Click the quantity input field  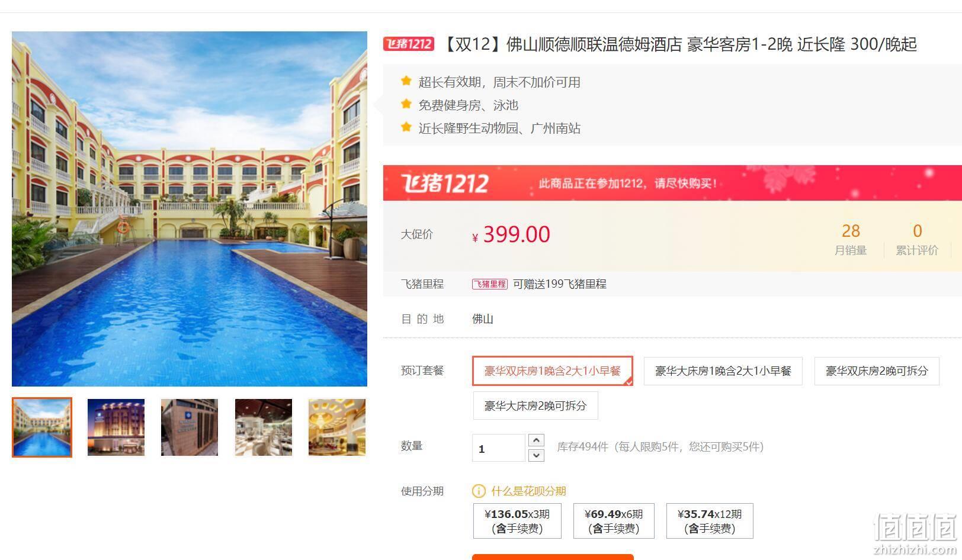click(498, 448)
